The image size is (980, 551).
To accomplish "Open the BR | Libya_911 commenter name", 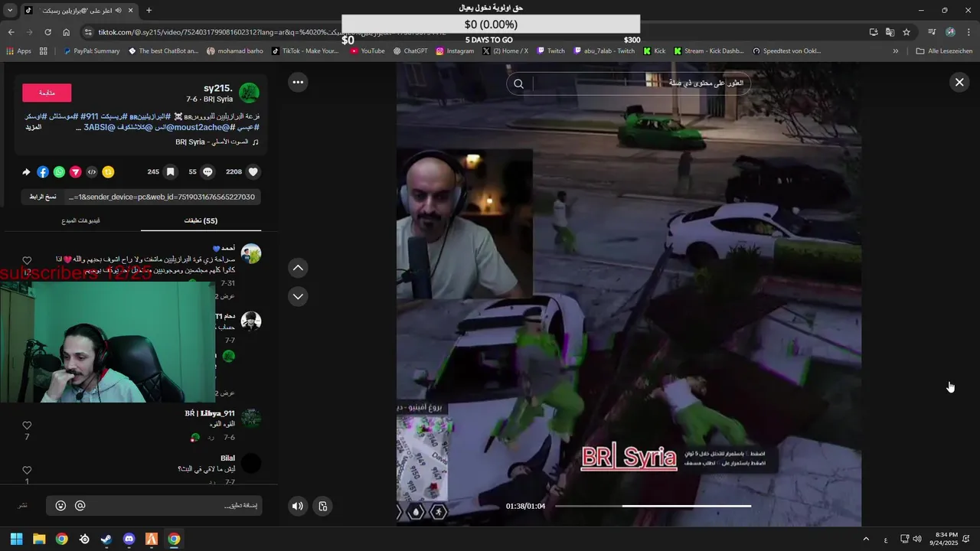I will click(210, 413).
